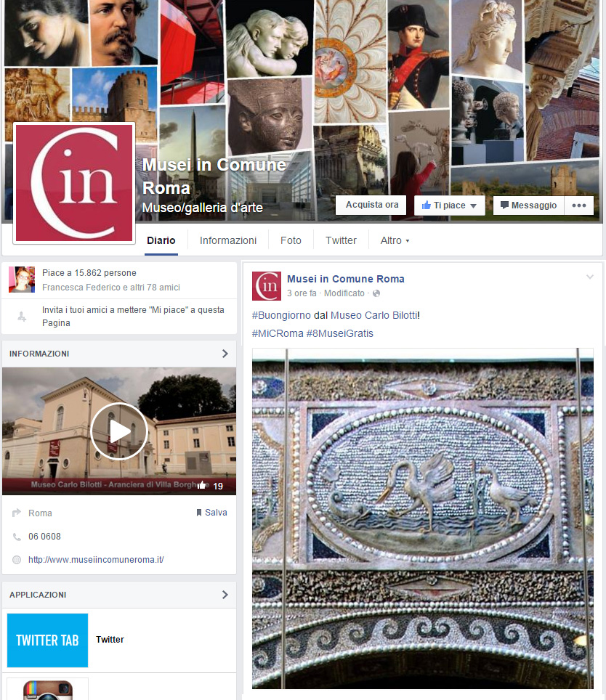Click the video like thumb icon
This screenshot has width=606, height=700.
(x=202, y=485)
